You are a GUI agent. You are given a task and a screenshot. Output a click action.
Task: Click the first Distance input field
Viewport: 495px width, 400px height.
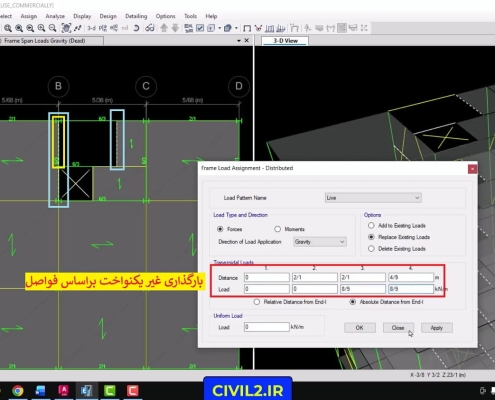click(x=267, y=277)
